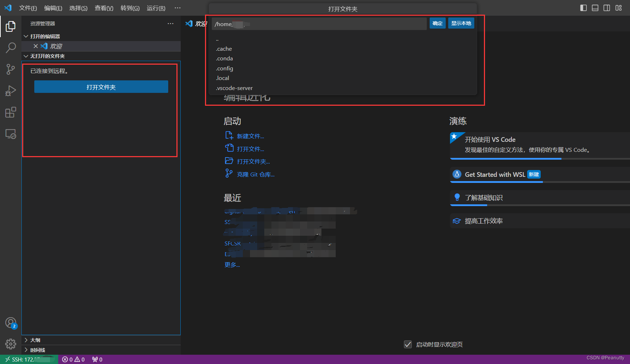Screen dimensions: 630x364
Task: Select the 欢迎 item in open editors
Action: (x=101, y=46)
